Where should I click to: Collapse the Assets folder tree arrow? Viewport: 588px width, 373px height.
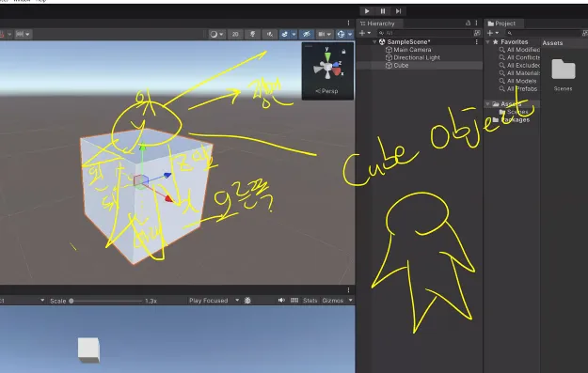[x=487, y=103]
